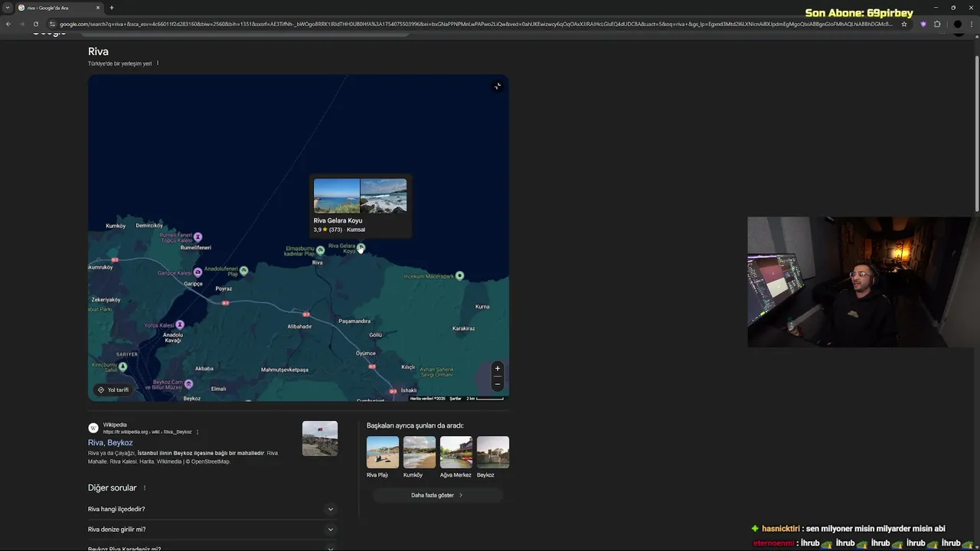Select the Kumköy suggestion card
Viewport: 980px width, 551px height.
pos(420,457)
